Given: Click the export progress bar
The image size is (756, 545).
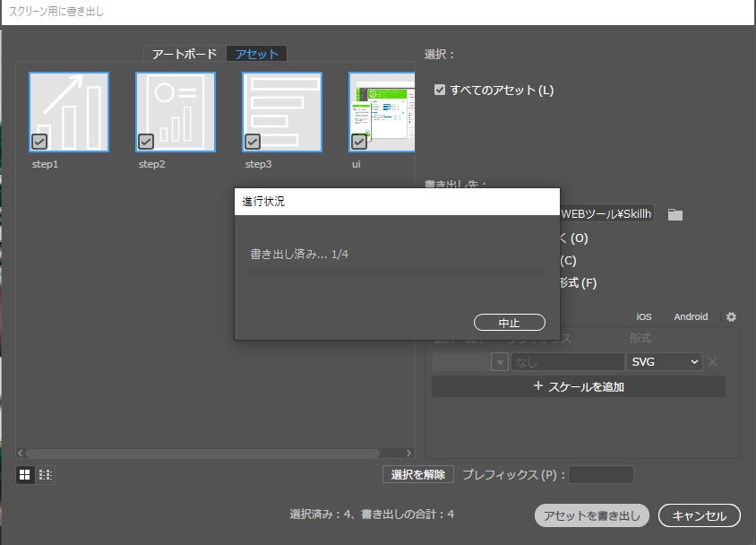Looking at the screenshot, I should point(397,273).
